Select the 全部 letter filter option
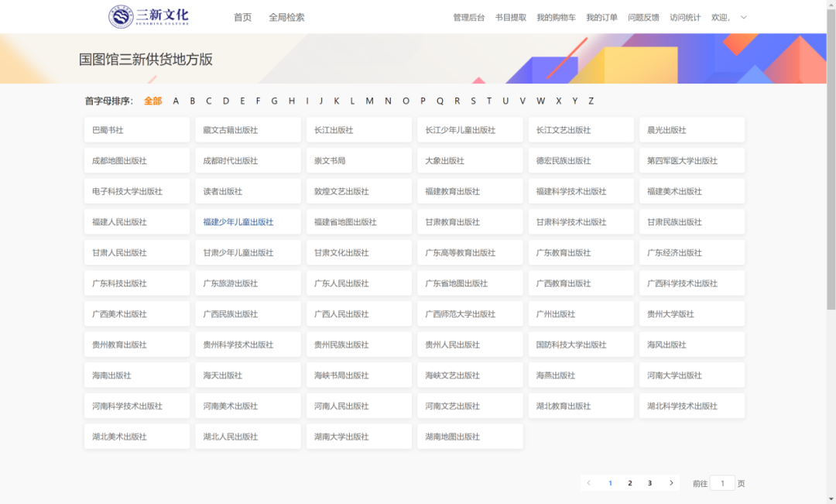Image resolution: width=836 pixels, height=504 pixels. pos(152,101)
